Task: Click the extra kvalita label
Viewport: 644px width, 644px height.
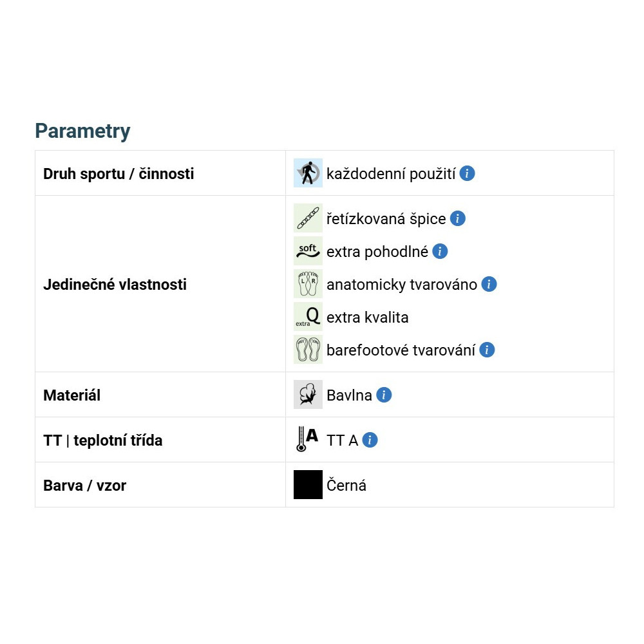Action: tap(367, 317)
